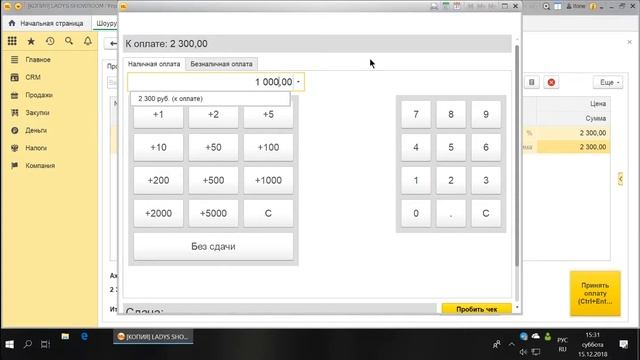Screen dimensions: 640x360
Task: Switch to Безналичная оплата tab
Action: pyautogui.click(x=221, y=64)
